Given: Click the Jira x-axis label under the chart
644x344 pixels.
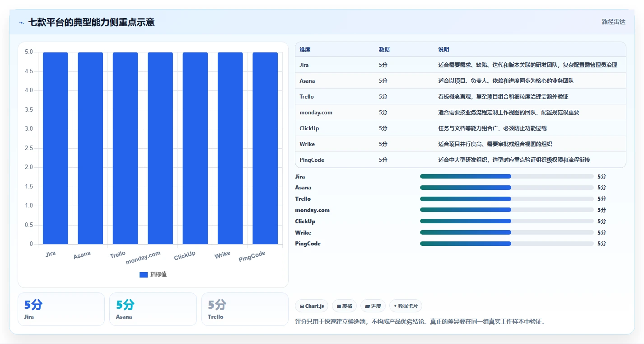Looking at the screenshot, I should [51, 254].
